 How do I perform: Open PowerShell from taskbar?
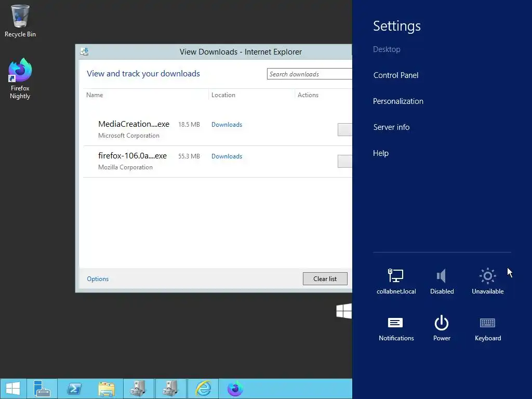(74, 389)
